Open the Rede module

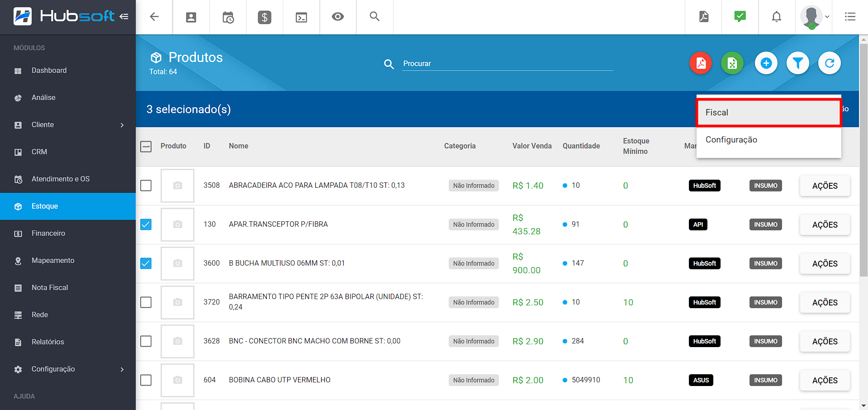[x=68, y=315]
